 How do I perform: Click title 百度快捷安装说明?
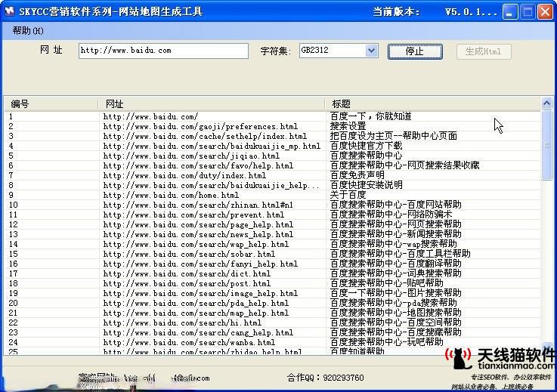point(366,185)
